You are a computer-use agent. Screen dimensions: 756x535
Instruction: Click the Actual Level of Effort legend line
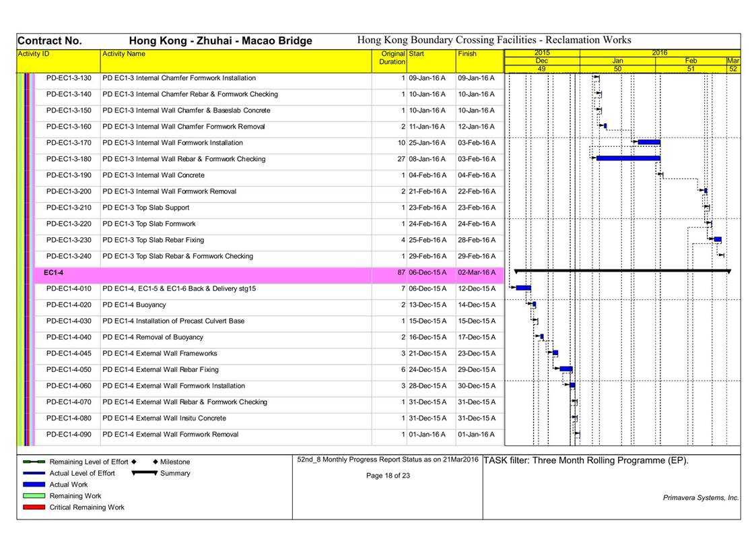[x=34, y=473]
